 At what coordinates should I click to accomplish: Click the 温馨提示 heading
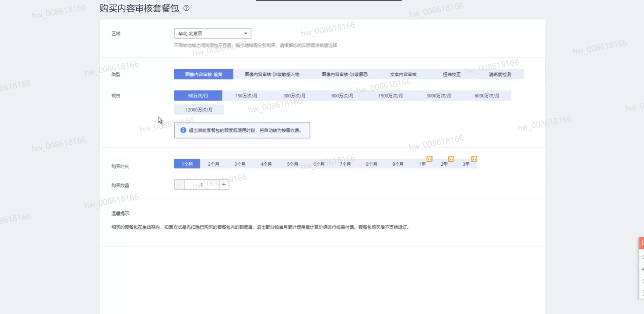point(120,214)
